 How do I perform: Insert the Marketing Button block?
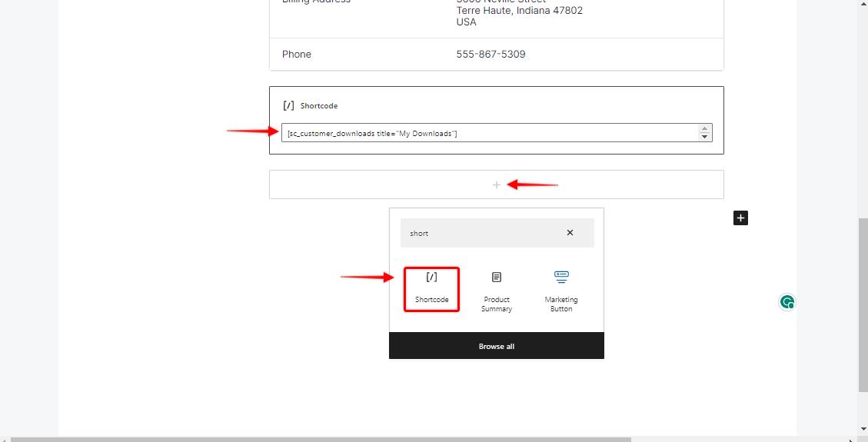560,291
